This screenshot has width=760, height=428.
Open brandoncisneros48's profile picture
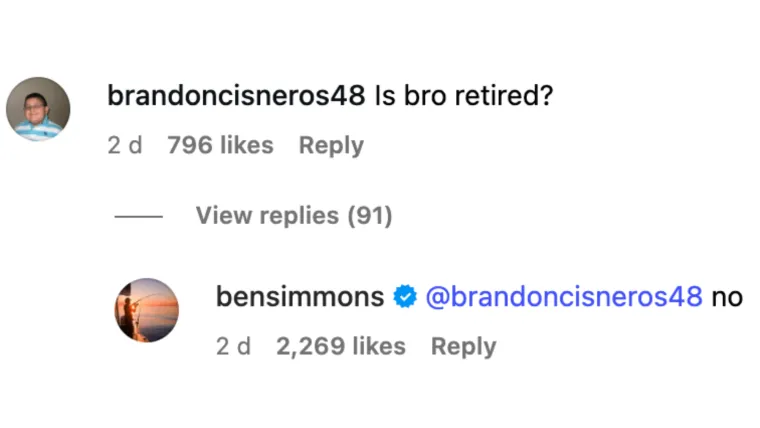(x=38, y=109)
